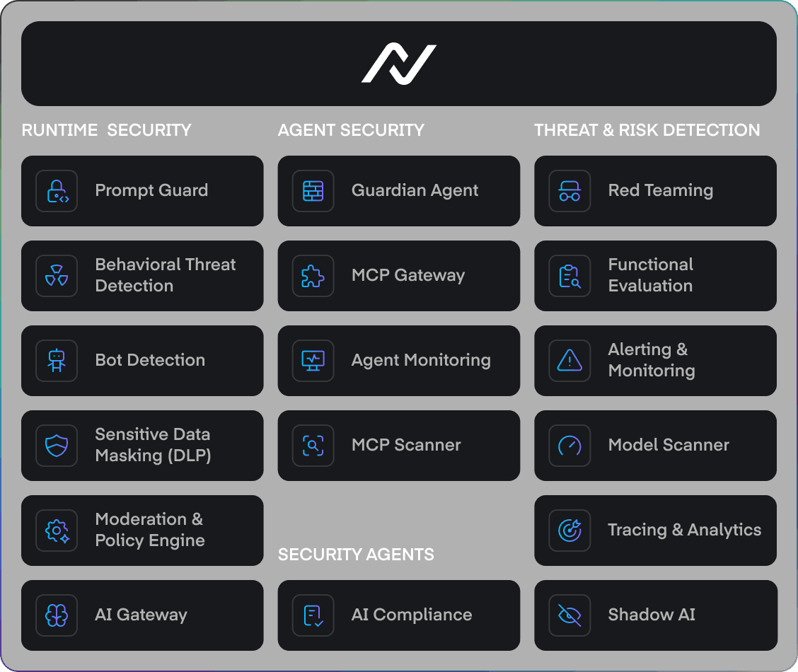Click the Tracing & Analytics target icon
Viewport: 798px width, 672px height.
point(569,531)
